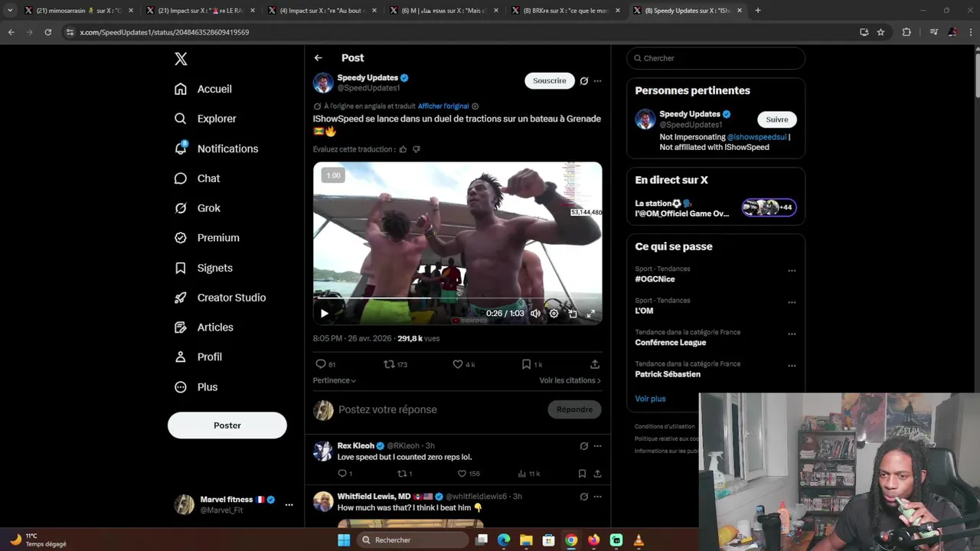Click taskbar Rechercher search box
Viewport: 980px width, 551px height.
click(413, 540)
